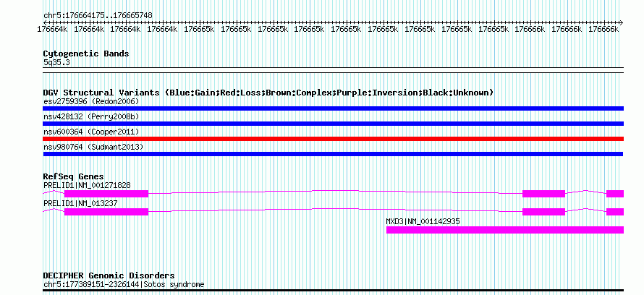
Task: Click the Sotos syndrome DECIPHER label
Action: click(x=124, y=284)
